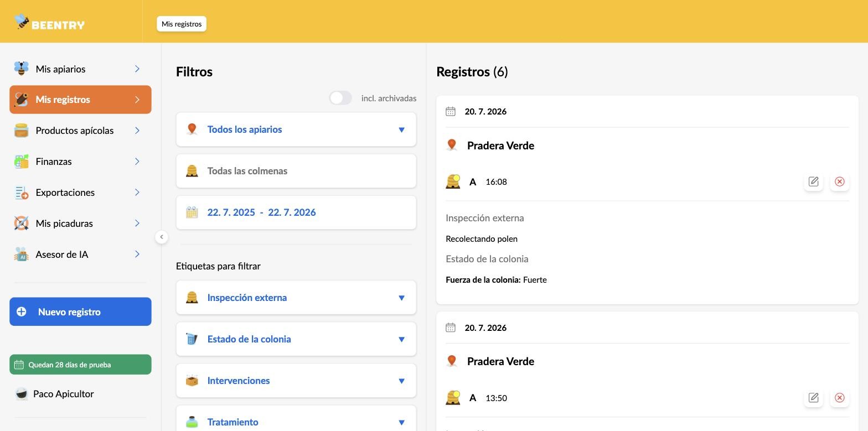Click the hive icon of 16:08 record
The height and width of the screenshot is (431, 868).
(453, 181)
